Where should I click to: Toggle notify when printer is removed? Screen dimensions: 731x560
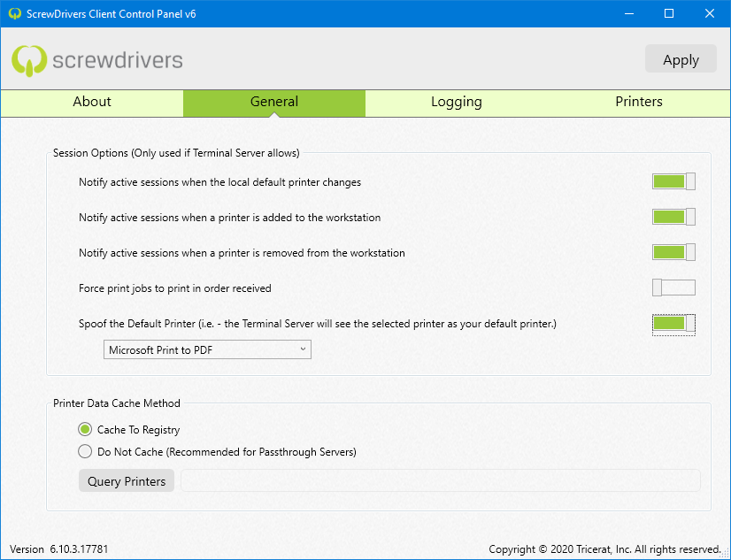tap(673, 252)
